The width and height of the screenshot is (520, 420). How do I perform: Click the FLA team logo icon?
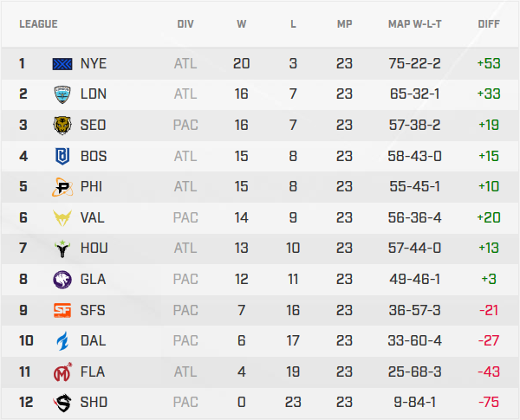63,372
